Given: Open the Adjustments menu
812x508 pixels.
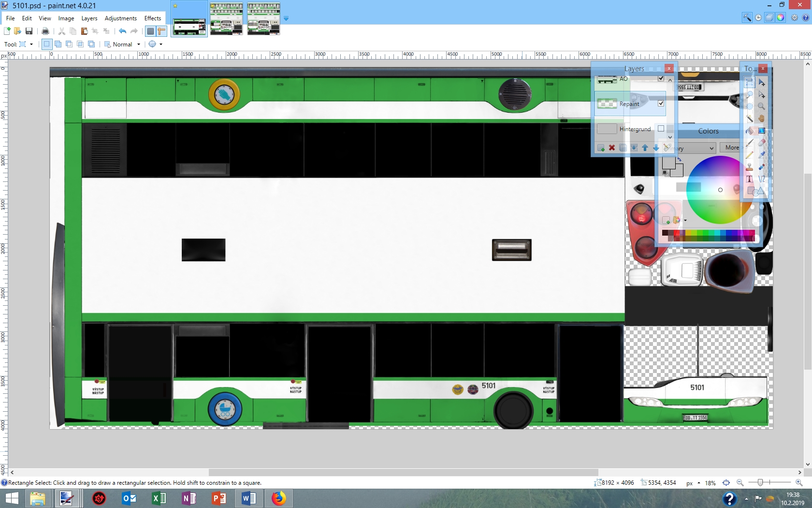Looking at the screenshot, I should 120,18.
